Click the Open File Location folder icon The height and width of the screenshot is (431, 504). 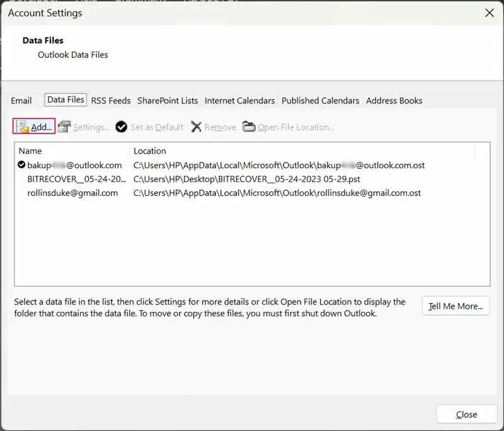(249, 127)
